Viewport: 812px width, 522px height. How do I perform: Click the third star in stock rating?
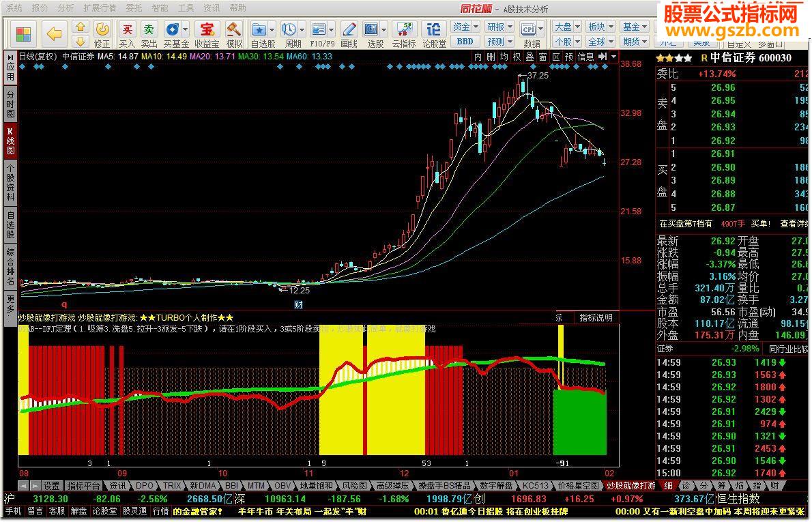click(680, 58)
